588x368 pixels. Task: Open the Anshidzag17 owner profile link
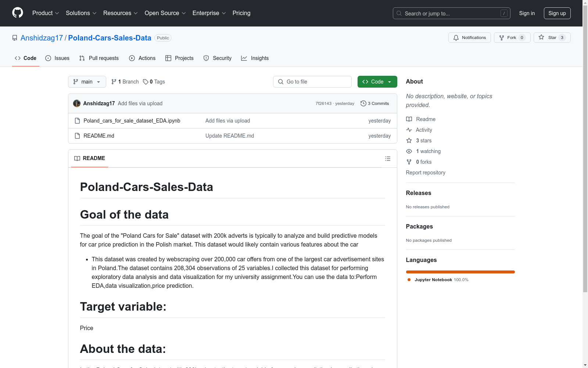pyautogui.click(x=42, y=38)
